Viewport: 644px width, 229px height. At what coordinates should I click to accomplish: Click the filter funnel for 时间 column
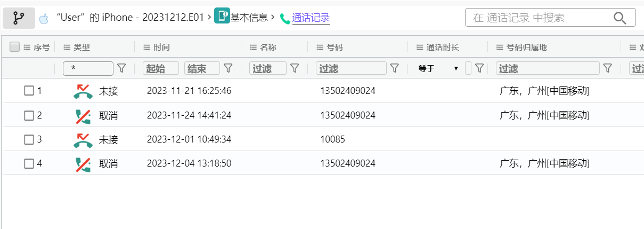point(228,68)
